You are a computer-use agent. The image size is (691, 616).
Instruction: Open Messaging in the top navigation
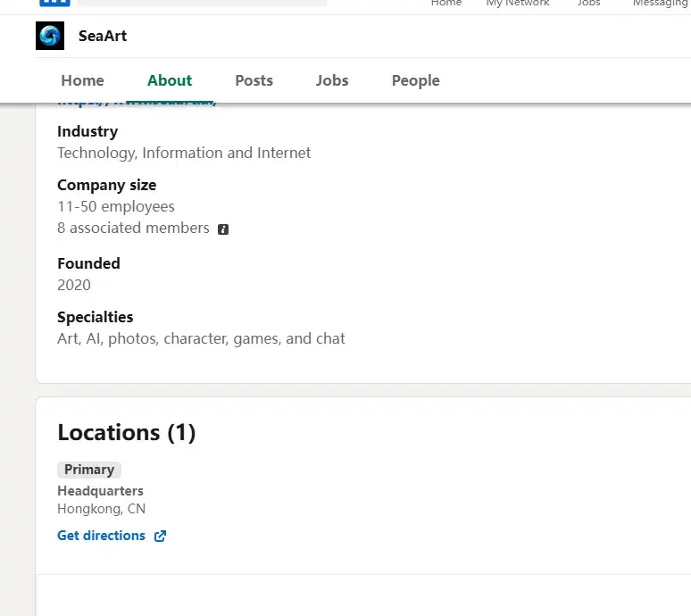[x=660, y=4]
